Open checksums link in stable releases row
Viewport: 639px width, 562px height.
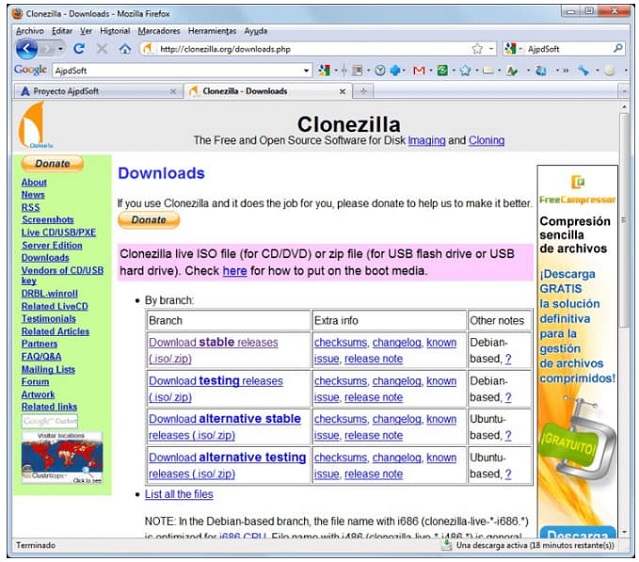[x=341, y=342]
